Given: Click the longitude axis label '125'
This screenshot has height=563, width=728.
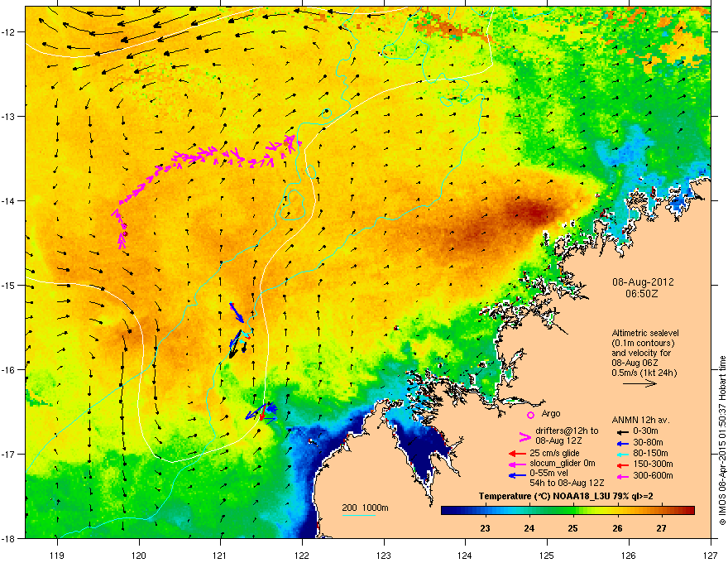Looking at the screenshot, I should click(x=547, y=555).
